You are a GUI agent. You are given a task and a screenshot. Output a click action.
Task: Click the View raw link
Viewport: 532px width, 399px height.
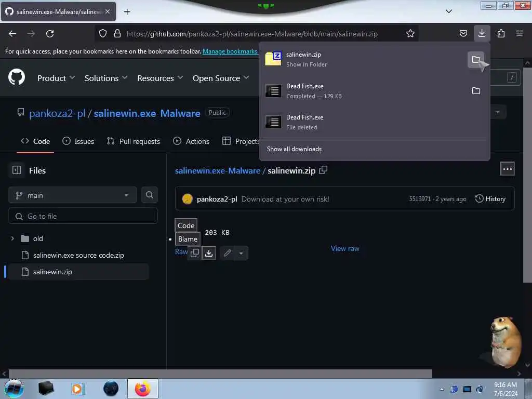click(x=345, y=248)
